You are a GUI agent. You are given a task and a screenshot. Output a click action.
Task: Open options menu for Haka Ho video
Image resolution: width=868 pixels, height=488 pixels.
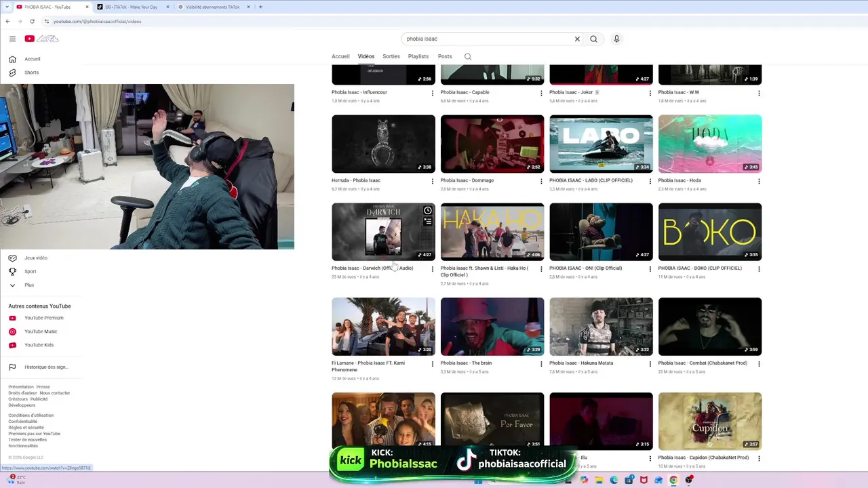click(x=541, y=269)
